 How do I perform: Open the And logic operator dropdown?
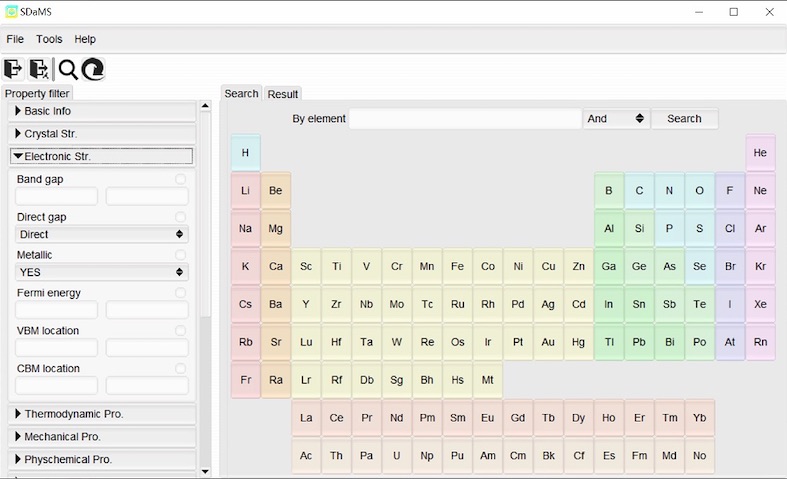coord(616,119)
